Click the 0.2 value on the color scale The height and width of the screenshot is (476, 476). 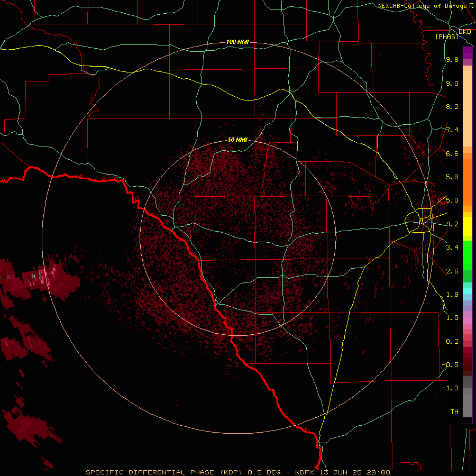click(x=452, y=342)
